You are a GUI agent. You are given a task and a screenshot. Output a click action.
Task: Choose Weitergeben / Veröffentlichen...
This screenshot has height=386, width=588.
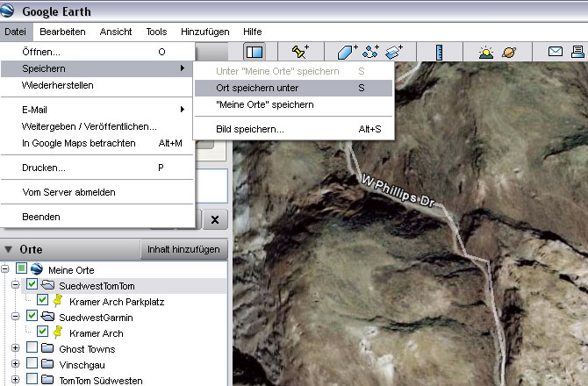point(97,126)
